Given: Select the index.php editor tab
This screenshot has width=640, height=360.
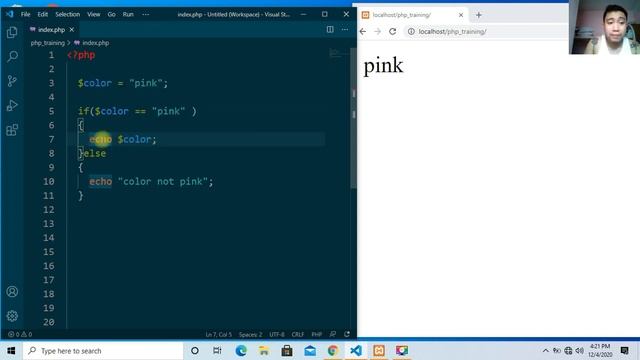Looking at the screenshot, I should (x=51, y=30).
